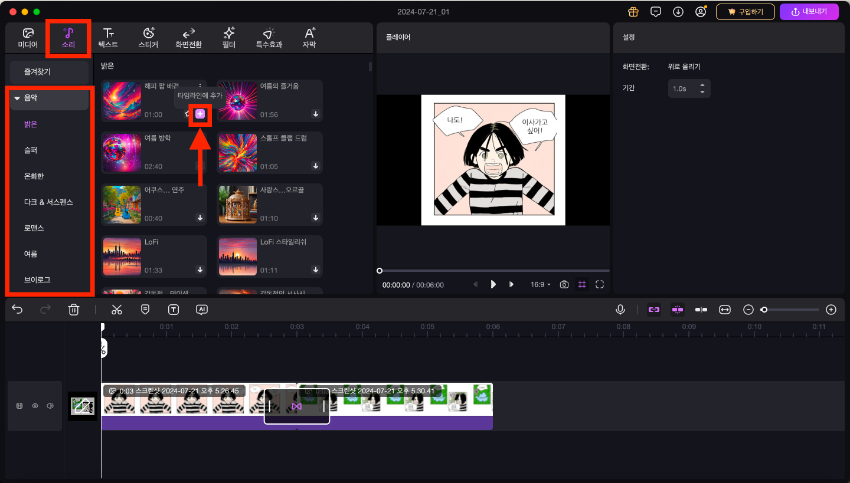Screen dimensions: 850x483
Task: Take a snapshot with the camera icon
Action: [x=564, y=284]
